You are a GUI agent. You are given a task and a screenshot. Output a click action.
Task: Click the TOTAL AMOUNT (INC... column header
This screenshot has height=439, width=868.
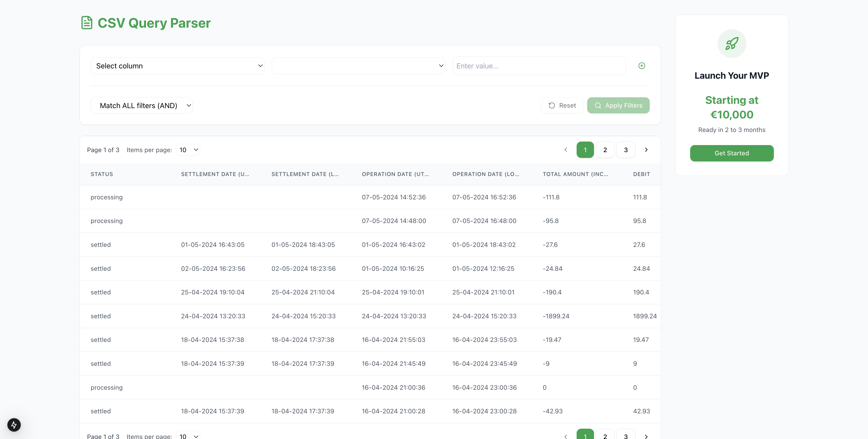pyautogui.click(x=575, y=174)
